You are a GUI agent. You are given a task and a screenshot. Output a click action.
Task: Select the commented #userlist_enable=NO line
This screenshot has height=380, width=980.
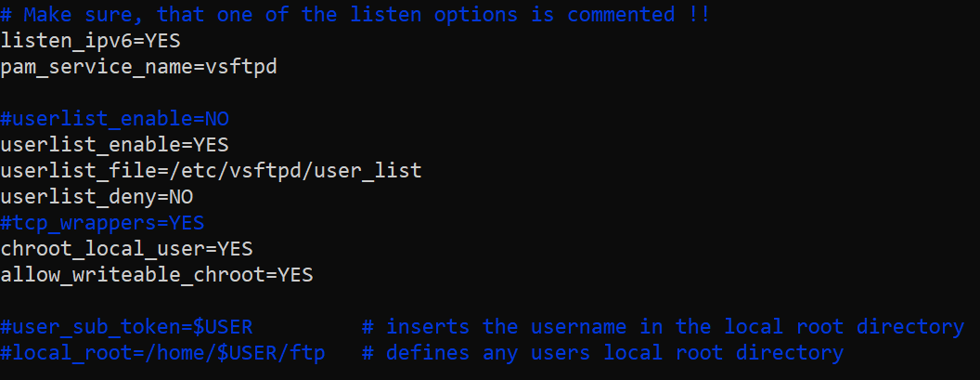pyautogui.click(x=114, y=119)
